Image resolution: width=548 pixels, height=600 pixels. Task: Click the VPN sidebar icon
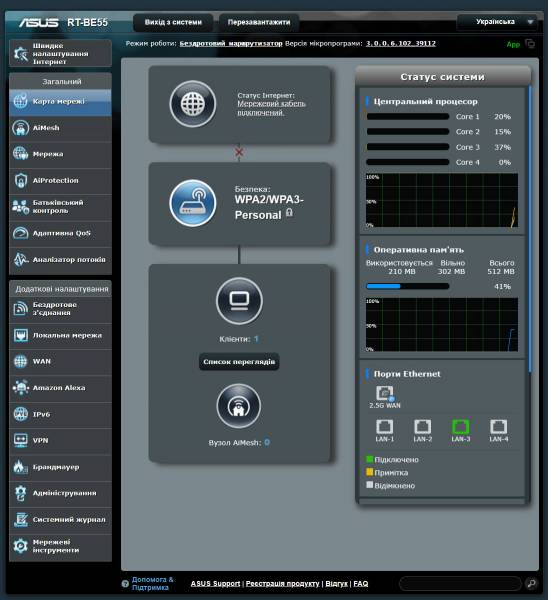(x=21, y=440)
